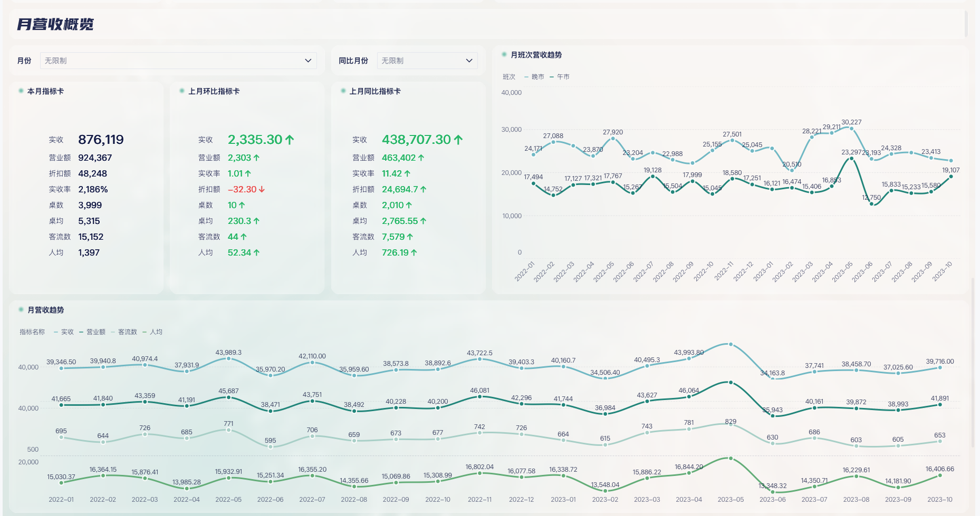The width and height of the screenshot is (980, 516).
Task: Expand the 同比月份 dropdown chevron
Action: click(469, 61)
